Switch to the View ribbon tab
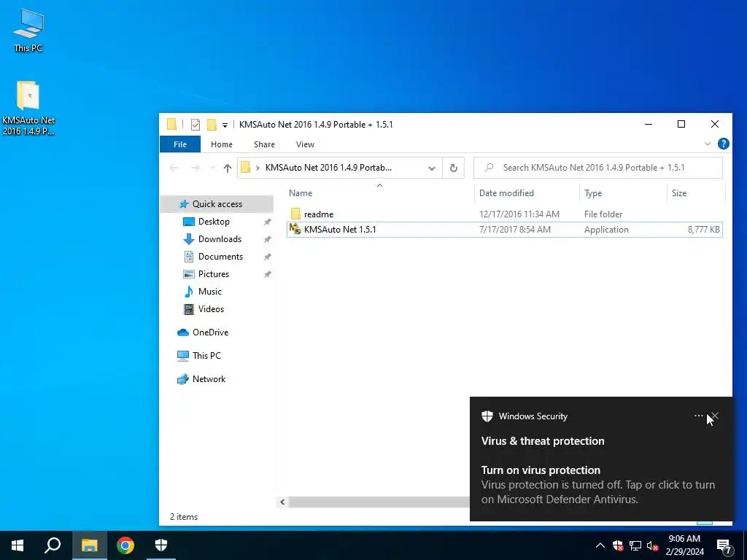 305,144
